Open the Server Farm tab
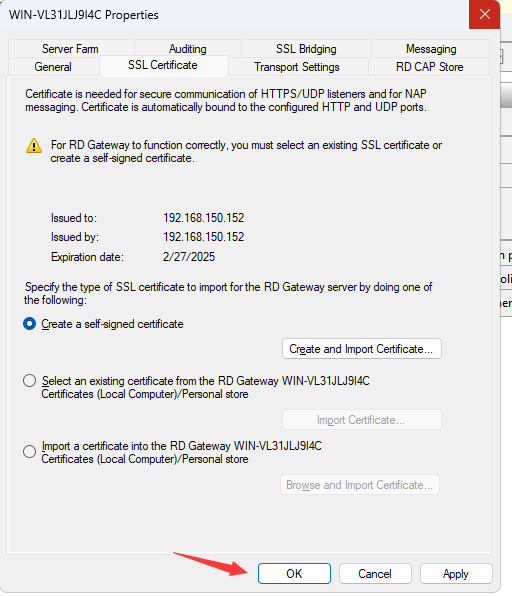512x596 pixels. pos(70,49)
